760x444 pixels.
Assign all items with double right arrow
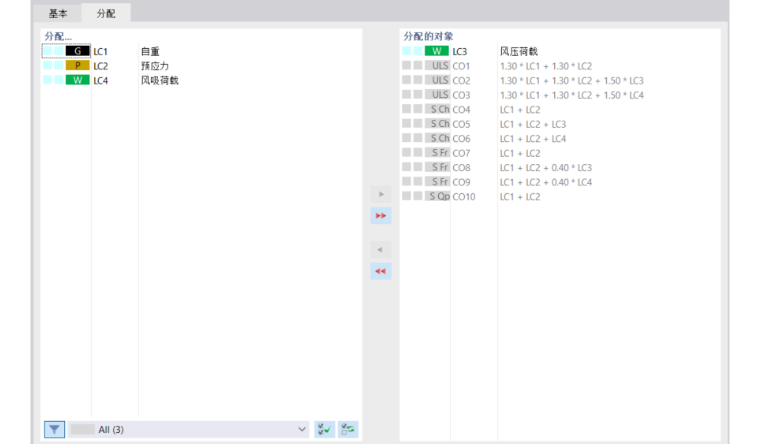[x=381, y=216]
